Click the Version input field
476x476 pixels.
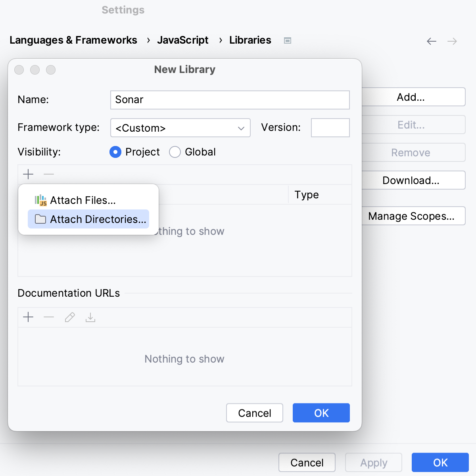330,128
